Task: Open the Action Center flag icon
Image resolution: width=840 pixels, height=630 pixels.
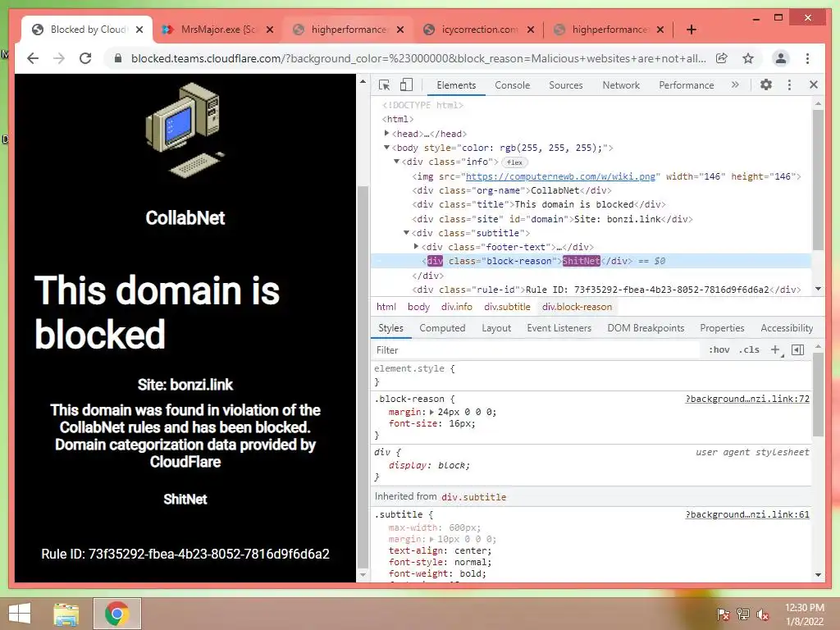Action: (x=723, y=614)
